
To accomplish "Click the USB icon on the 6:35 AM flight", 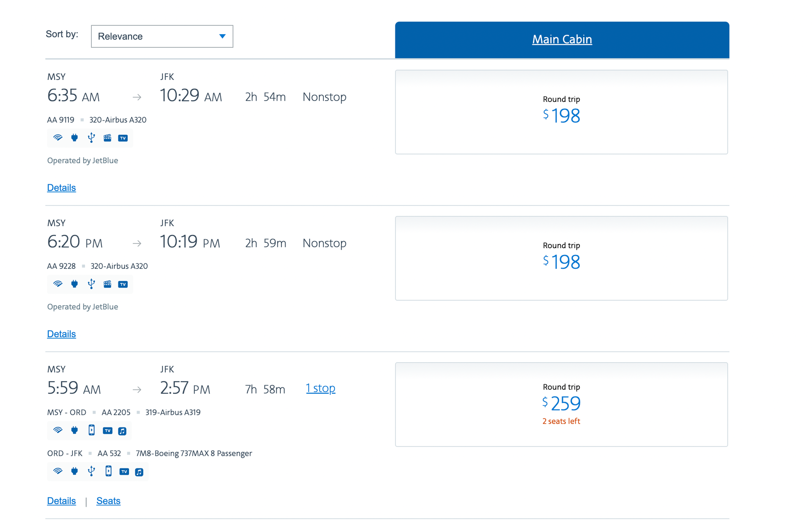I will click(x=91, y=138).
